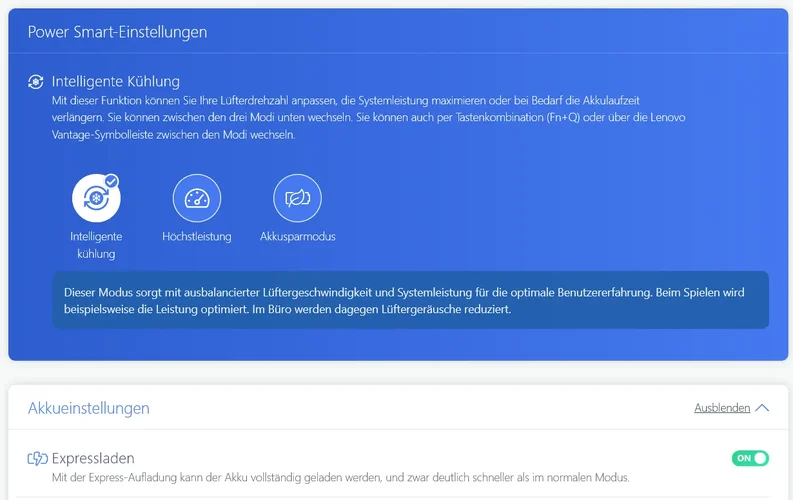Image resolution: width=793 pixels, height=500 pixels.
Task: Click the Höchstleistung label
Action: click(197, 237)
